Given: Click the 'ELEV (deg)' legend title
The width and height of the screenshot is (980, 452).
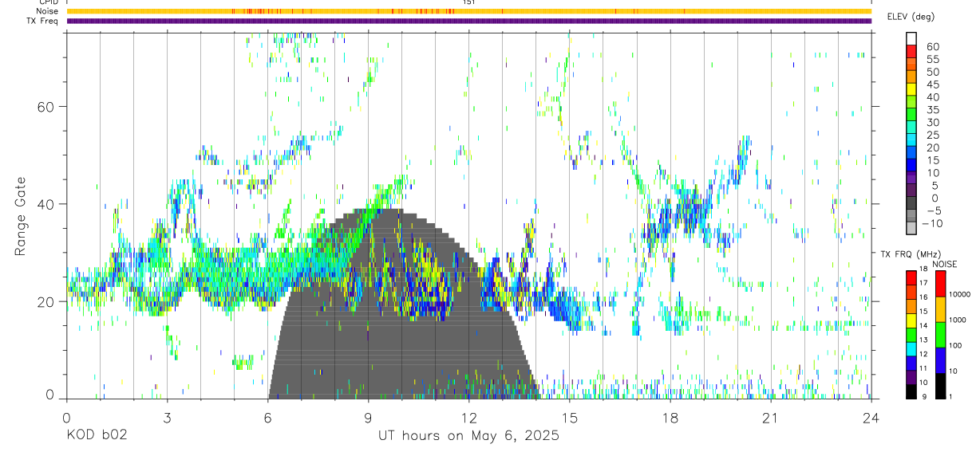Looking at the screenshot, I should pos(911,17).
